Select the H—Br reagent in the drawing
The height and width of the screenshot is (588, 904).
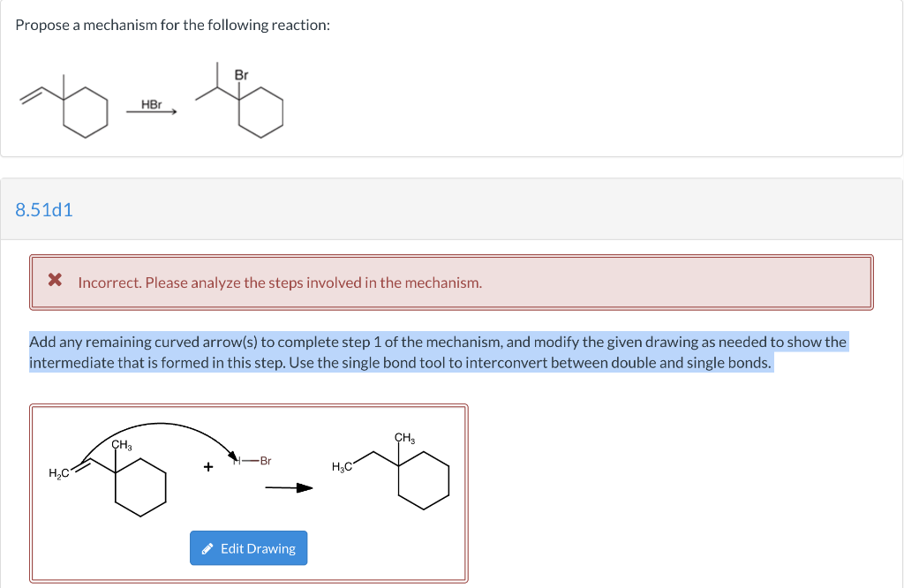coord(253,460)
